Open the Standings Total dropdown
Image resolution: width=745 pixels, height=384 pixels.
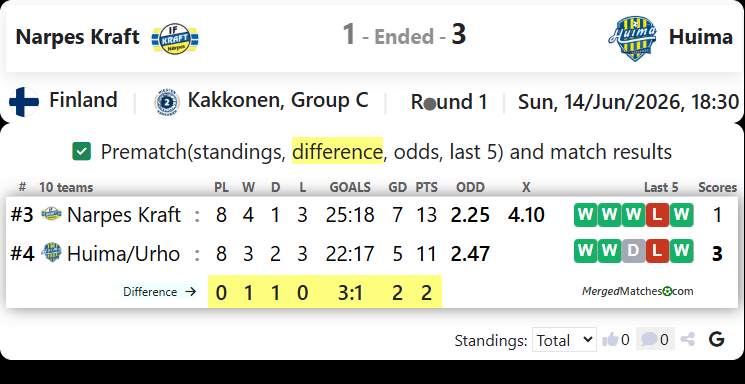564,339
